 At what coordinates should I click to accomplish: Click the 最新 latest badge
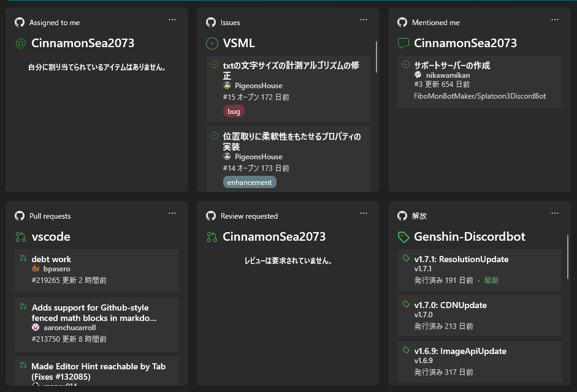tap(491, 280)
